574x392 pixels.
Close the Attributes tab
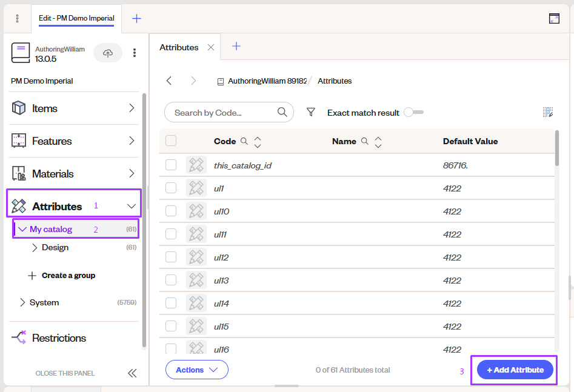[211, 47]
